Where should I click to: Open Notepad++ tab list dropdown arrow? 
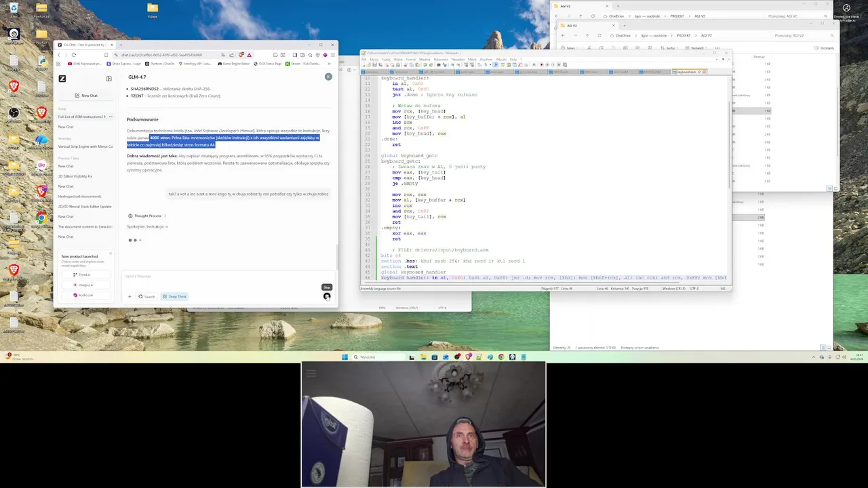[x=723, y=59]
